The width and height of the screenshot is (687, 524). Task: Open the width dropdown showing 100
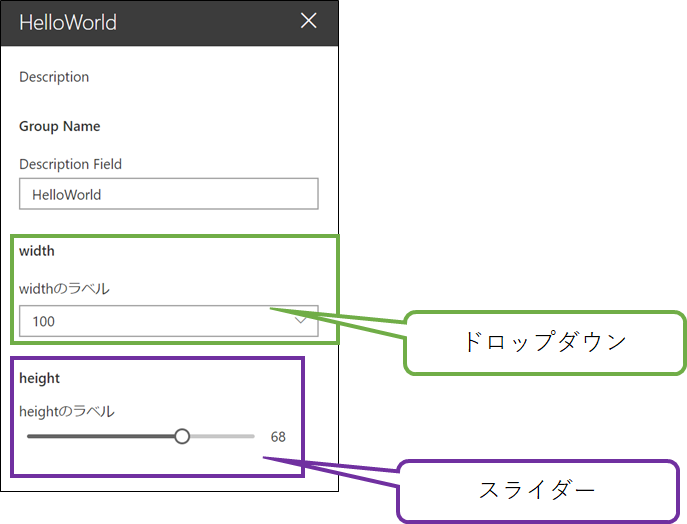(169, 321)
